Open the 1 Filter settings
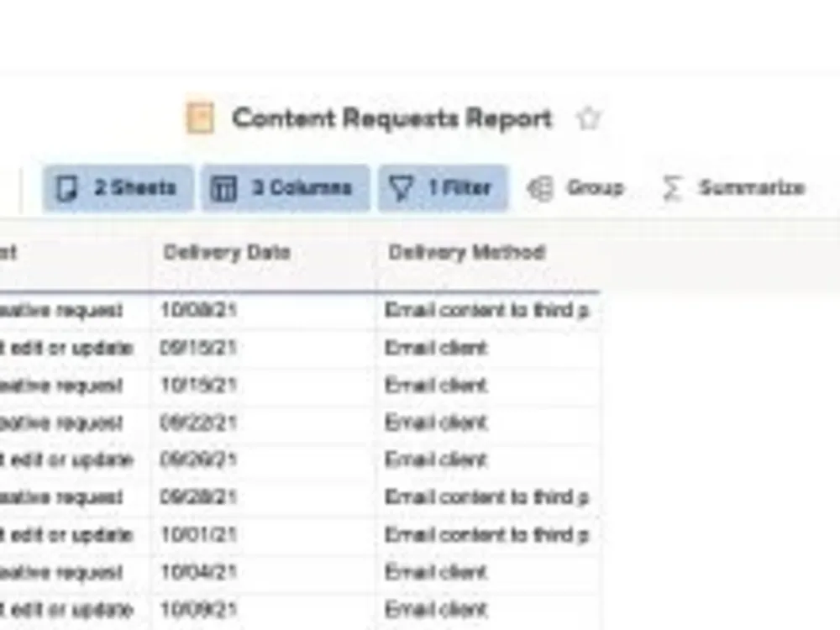840x630 pixels. click(x=443, y=188)
